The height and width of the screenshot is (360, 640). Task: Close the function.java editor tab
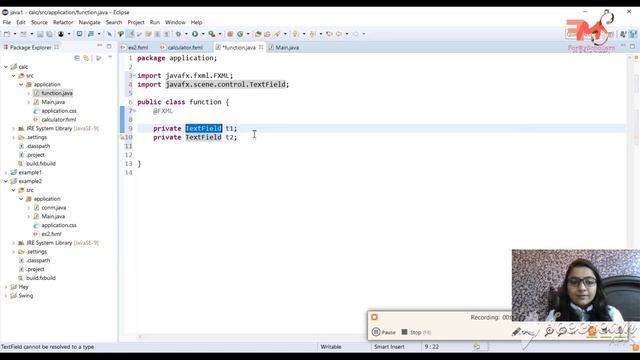[261, 47]
